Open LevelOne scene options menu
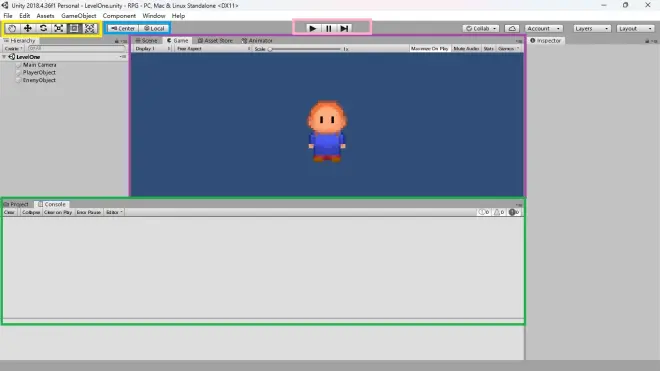Viewport: 660px width, 371px height. pyautogui.click(x=122, y=56)
